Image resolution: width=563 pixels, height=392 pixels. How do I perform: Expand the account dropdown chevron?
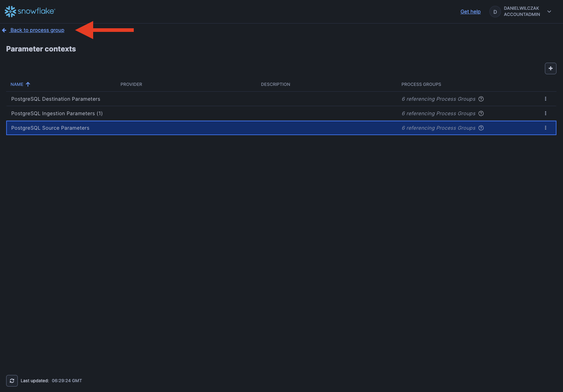(549, 12)
